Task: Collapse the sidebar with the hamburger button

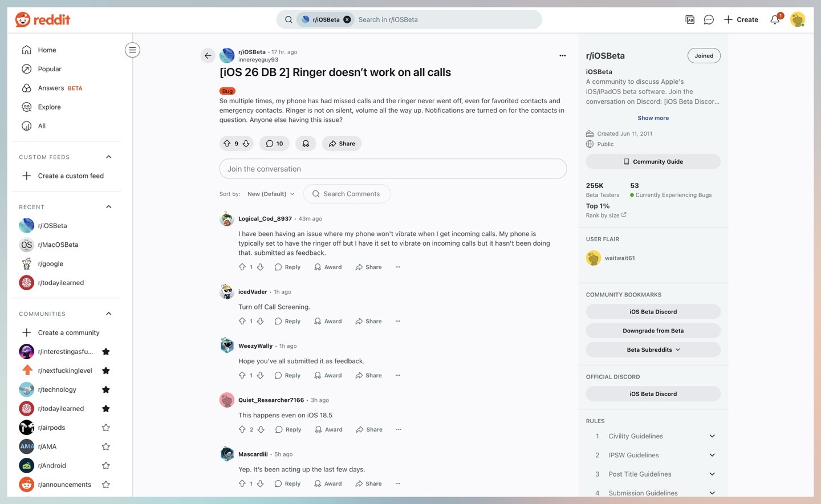Action: point(132,50)
